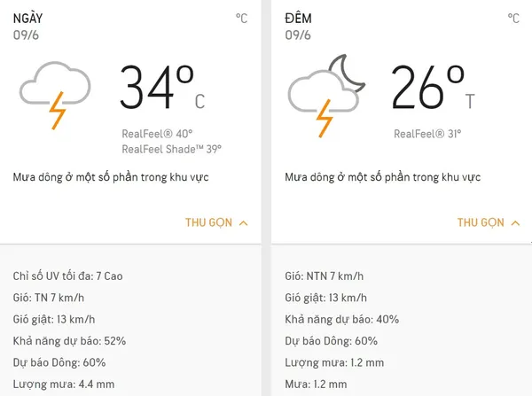
Task: Collapse day details via THU GỌN
Action: [x=208, y=222]
